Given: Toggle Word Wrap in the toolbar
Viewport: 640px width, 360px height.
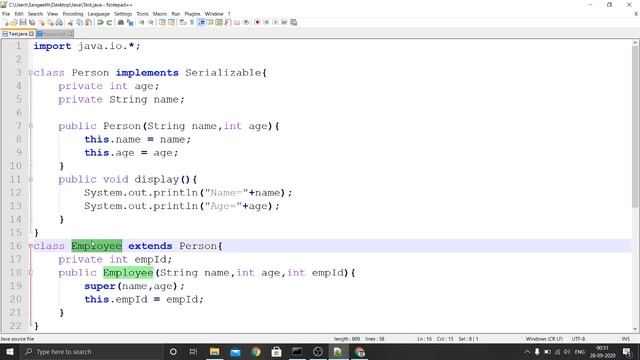Looking at the screenshot, I should pos(182,22).
